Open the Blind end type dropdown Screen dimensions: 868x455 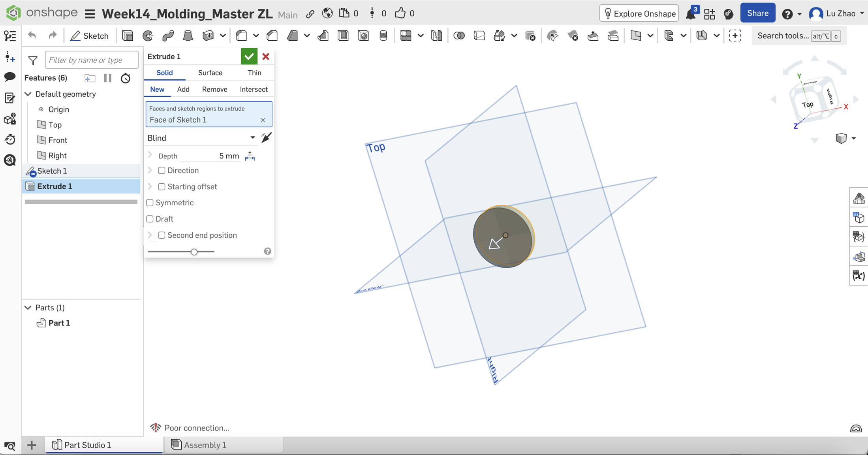click(x=201, y=138)
